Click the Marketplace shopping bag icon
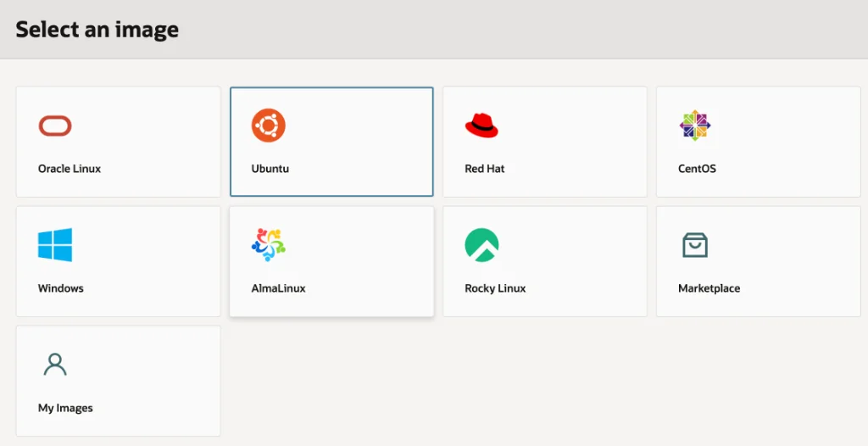The image size is (868, 446). click(x=695, y=245)
